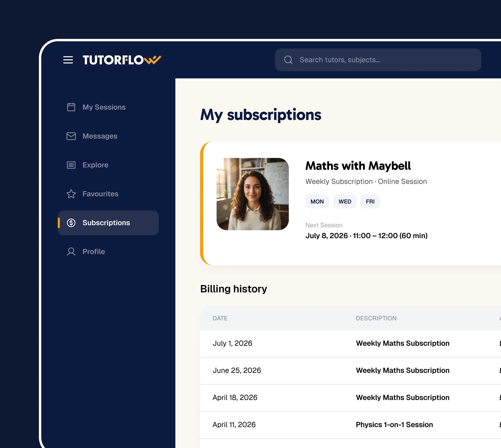Open the Physics 1-on-1 Session row
501x448 pixels.
[x=350, y=425]
